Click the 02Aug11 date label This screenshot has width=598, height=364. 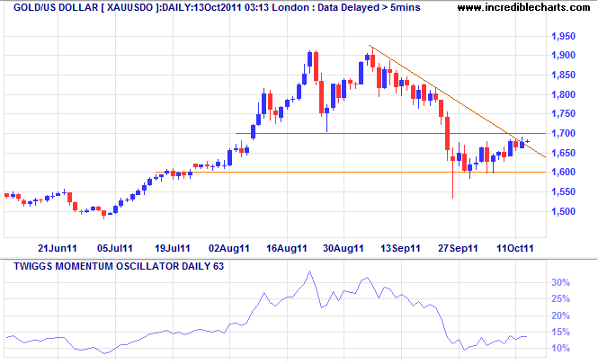pyautogui.click(x=228, y=249)
